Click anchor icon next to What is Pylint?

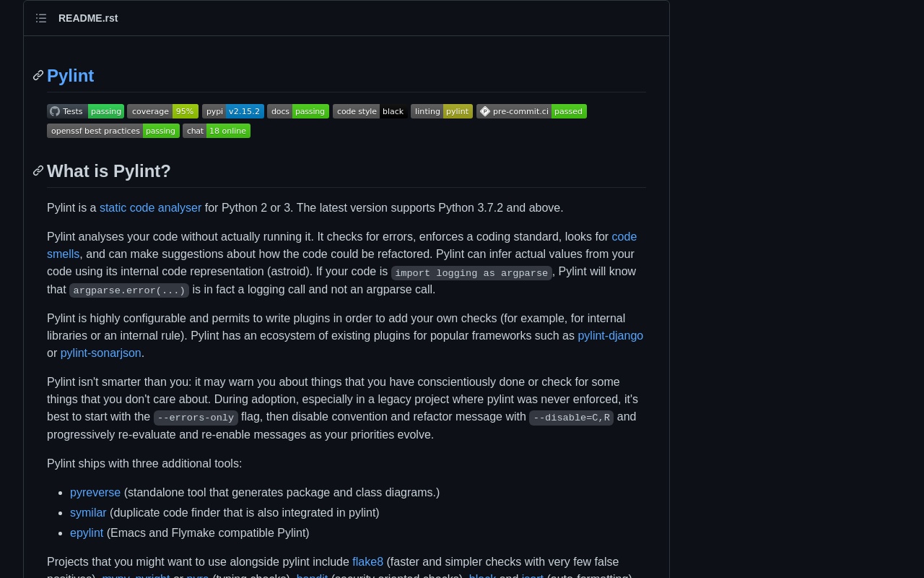click(x=38, y=171)
